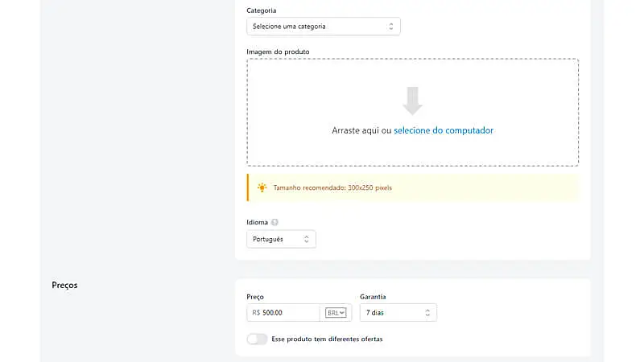
Task: Click the Arraste aqui ou text
Action: 361,130
